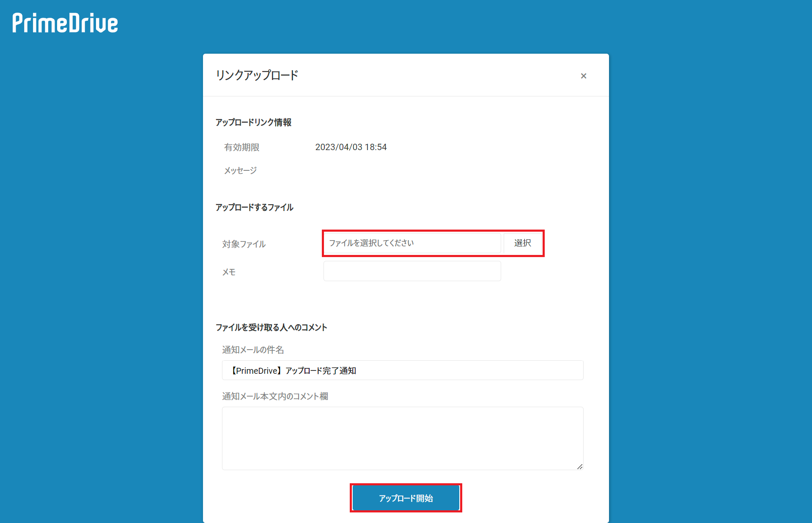The image size is (812, 523).
Task: Click the notification mail subject field
Action: click(x=402, y=370)
